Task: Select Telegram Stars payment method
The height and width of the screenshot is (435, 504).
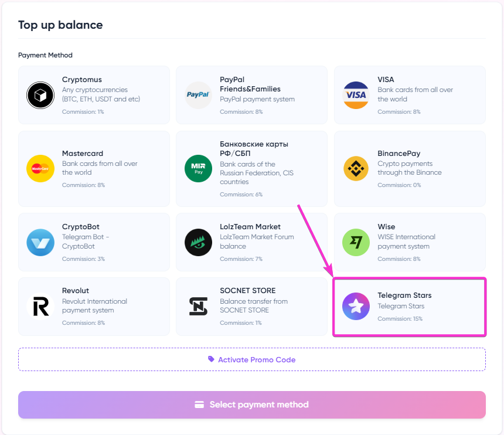Action: point(410,307)
